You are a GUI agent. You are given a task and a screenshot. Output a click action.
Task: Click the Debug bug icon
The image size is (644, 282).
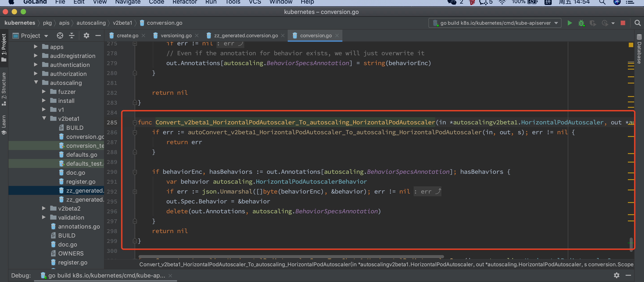(581, 23)
